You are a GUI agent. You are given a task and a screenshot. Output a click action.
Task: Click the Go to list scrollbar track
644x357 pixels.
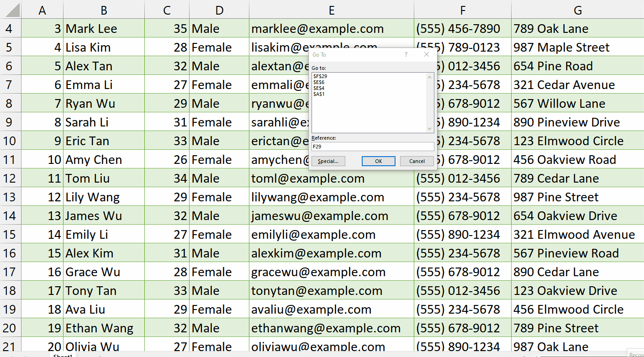point(430,105)
